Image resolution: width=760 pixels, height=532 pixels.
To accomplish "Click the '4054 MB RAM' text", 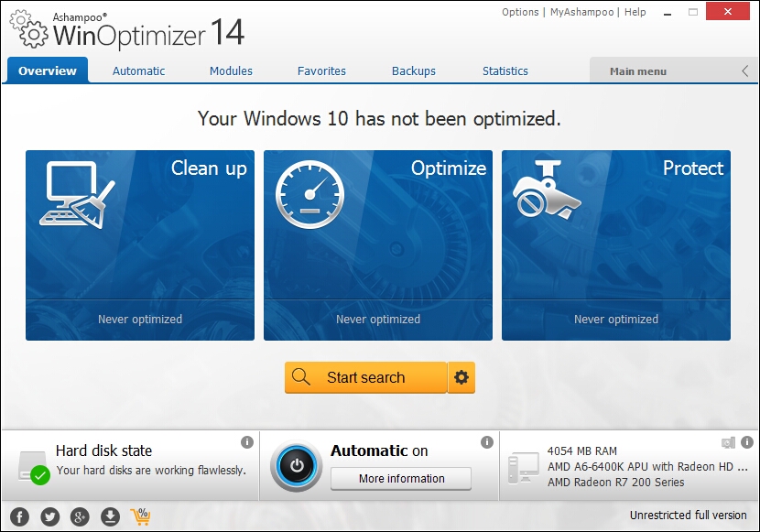I will (x=582, y=451).
